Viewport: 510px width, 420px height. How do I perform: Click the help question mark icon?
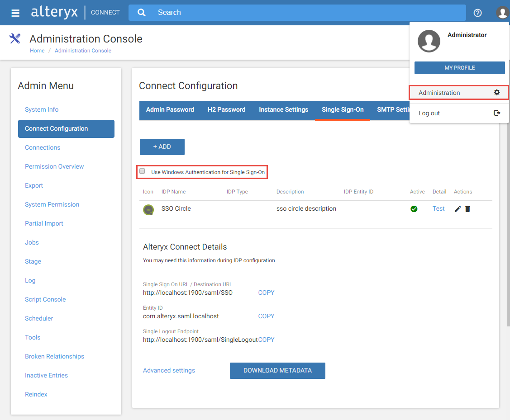pos(477,13)
